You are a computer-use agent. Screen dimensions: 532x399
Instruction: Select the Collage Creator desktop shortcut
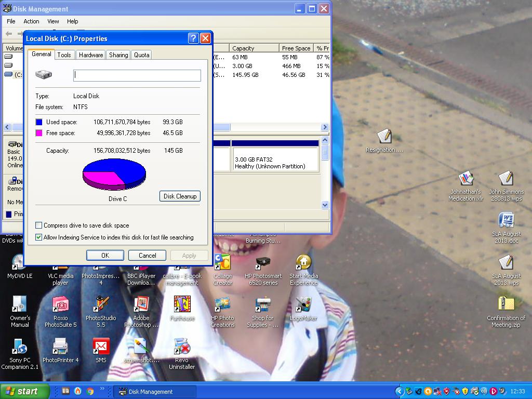coord(222,263)
